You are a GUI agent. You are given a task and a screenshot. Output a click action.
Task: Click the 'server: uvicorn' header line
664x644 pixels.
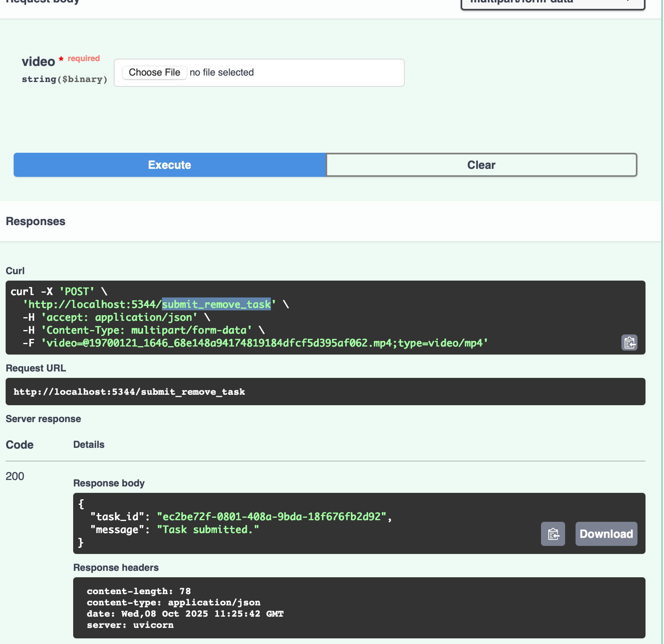(130, 625)
